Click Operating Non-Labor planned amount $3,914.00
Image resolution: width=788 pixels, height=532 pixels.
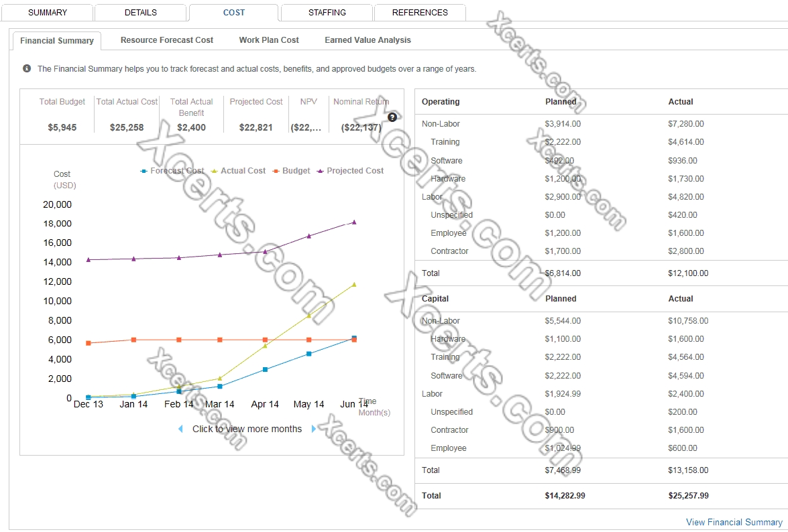click(563, 123)
